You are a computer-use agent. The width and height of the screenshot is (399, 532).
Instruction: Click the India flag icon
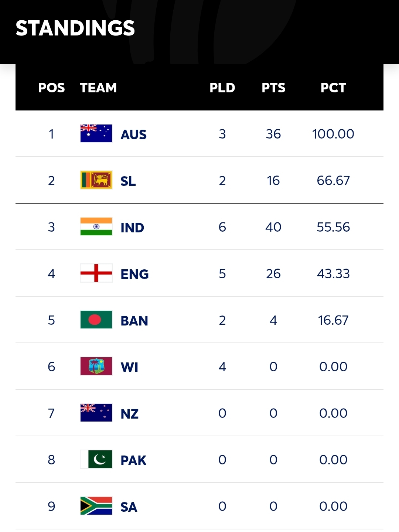[x=96, y=226]
